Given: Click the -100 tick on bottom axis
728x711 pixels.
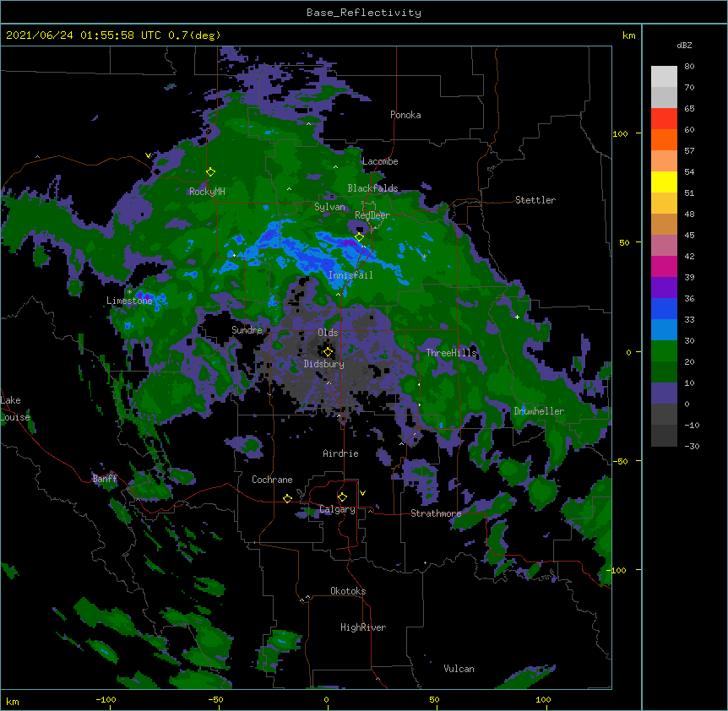Looking at the screenshot, I should pyautogui.click(x=106, y=699).
